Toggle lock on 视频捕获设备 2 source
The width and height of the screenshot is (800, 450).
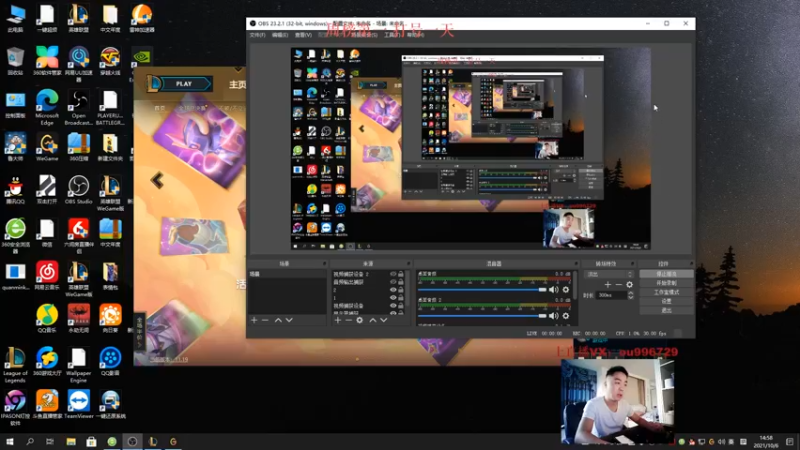[x=401, y=274]
